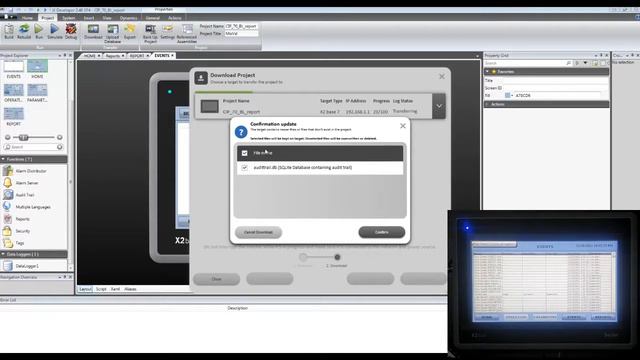Select the REPORT screen thumbnail
640x360 pixels.
pyautogui.click(x=13, y=117)
